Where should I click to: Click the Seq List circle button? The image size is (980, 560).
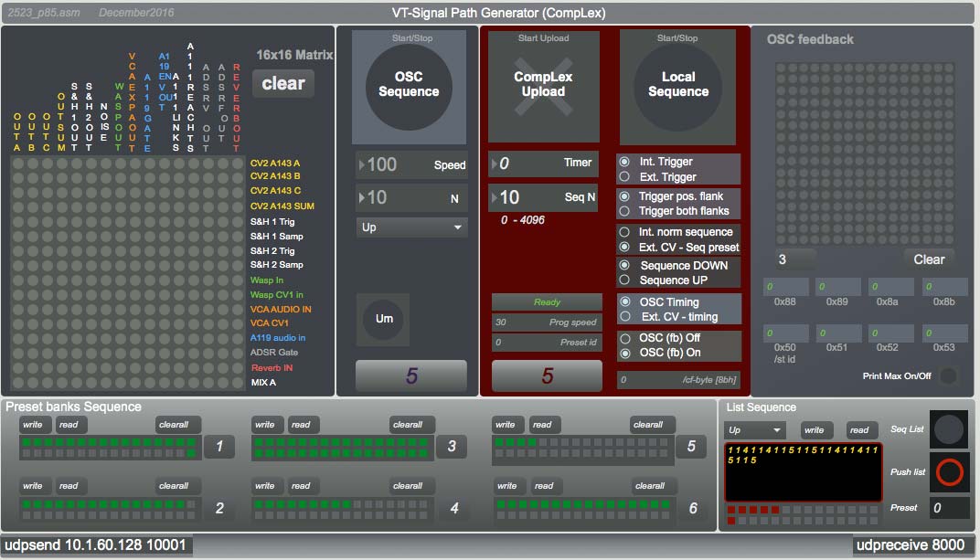pyautogui.click(x=948, y=429)
